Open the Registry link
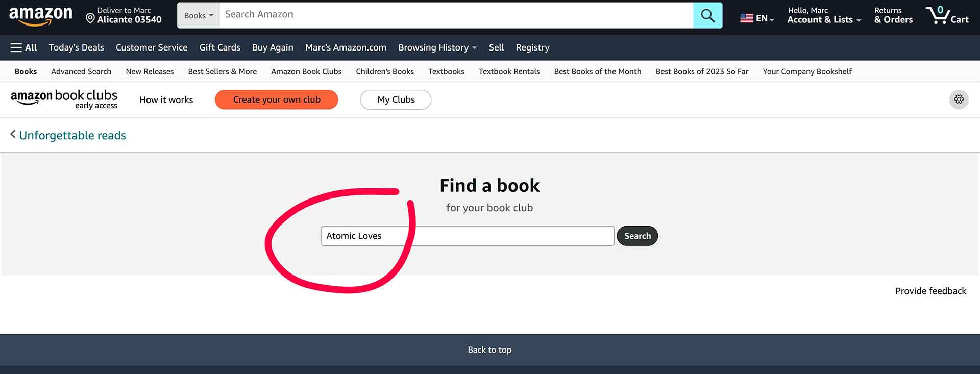Image resolution: width=980 pixels, height=374 pixels. [x=532, y=47]
